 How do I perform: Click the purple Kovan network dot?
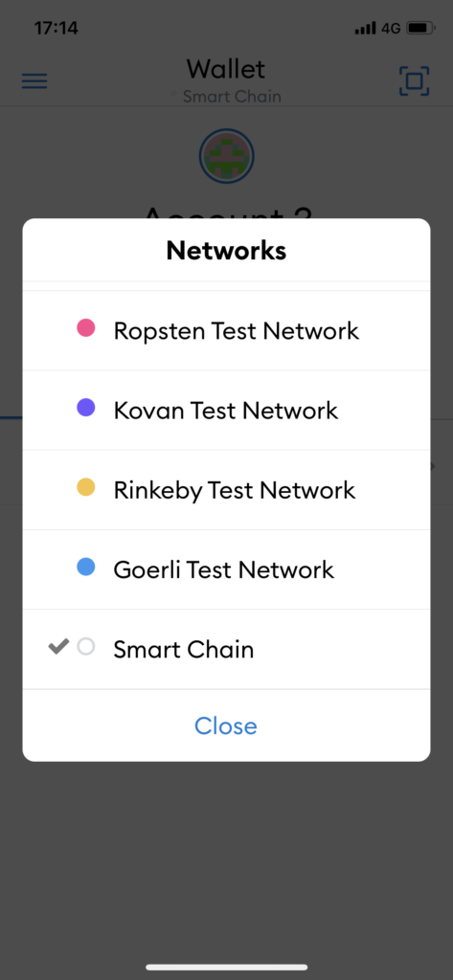point(86,408)
